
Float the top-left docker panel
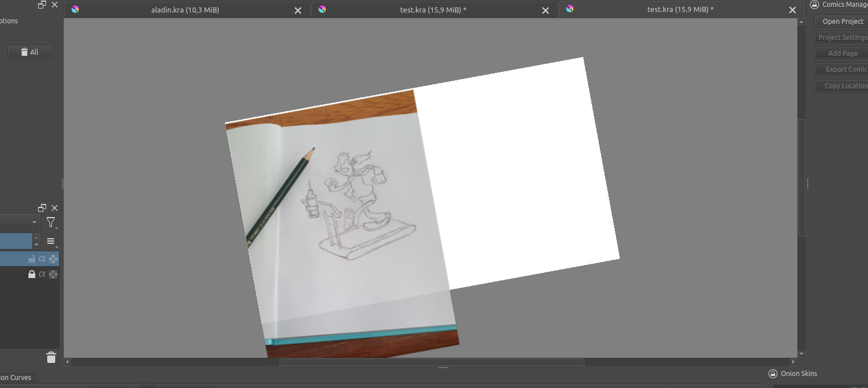[x=42, y=5]
